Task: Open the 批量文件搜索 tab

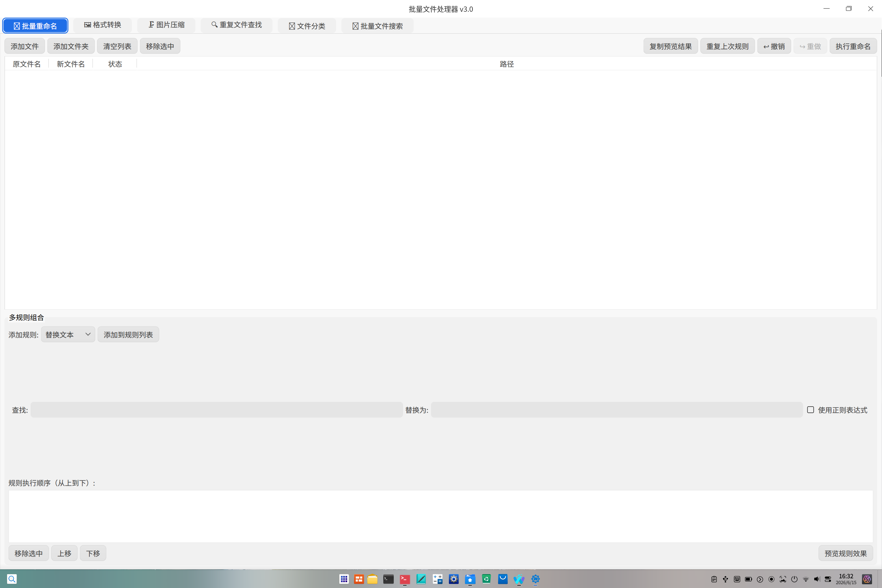Action: [x=377, y=26]
